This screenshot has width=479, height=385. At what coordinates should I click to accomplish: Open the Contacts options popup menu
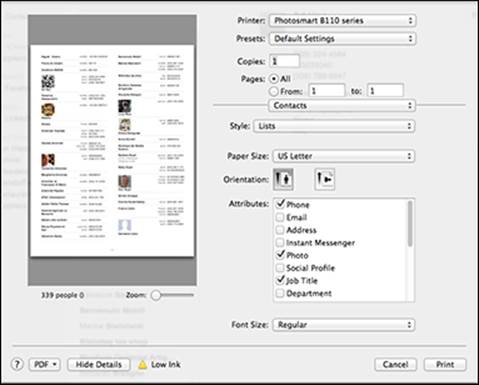[x=342, y=106]
